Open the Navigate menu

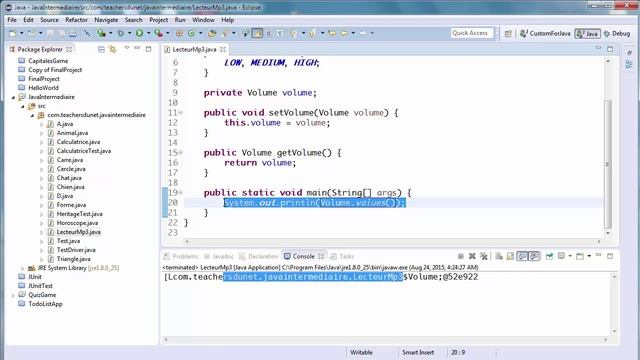pyautogui.click(x=106, y=20)
